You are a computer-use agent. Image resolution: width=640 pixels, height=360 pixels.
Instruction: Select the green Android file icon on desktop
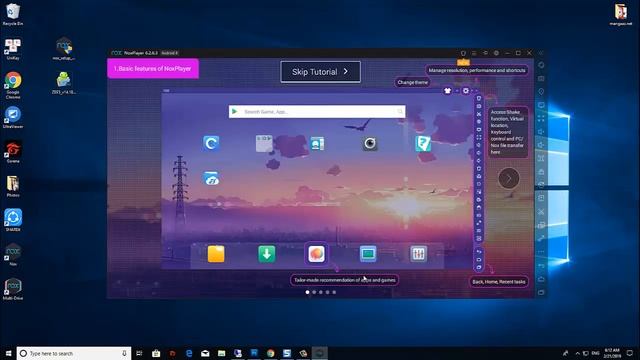click(x=64, y=83)
